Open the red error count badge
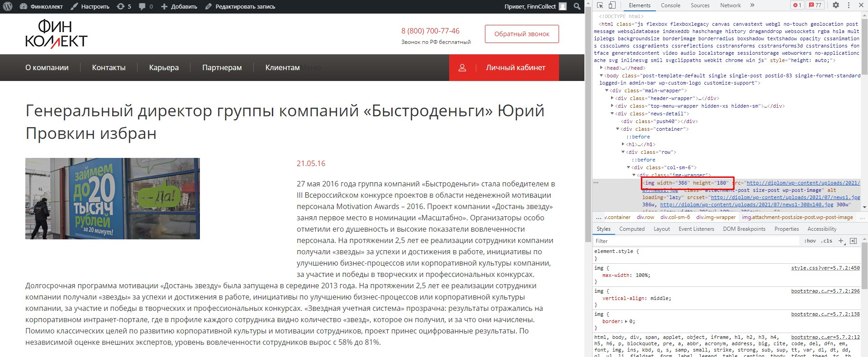868x357 pixels. click(797, 5)
